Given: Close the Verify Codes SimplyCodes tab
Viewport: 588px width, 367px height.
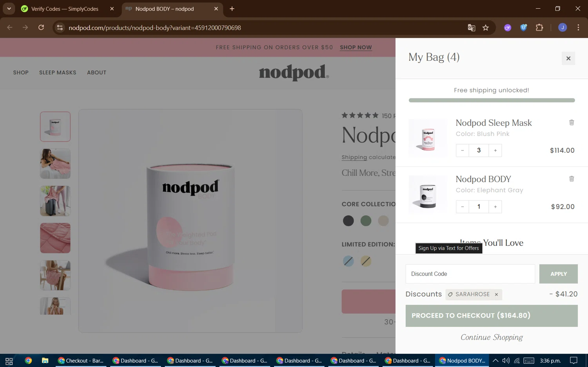Looking at the screenshot, I should (x=112, y=9).
